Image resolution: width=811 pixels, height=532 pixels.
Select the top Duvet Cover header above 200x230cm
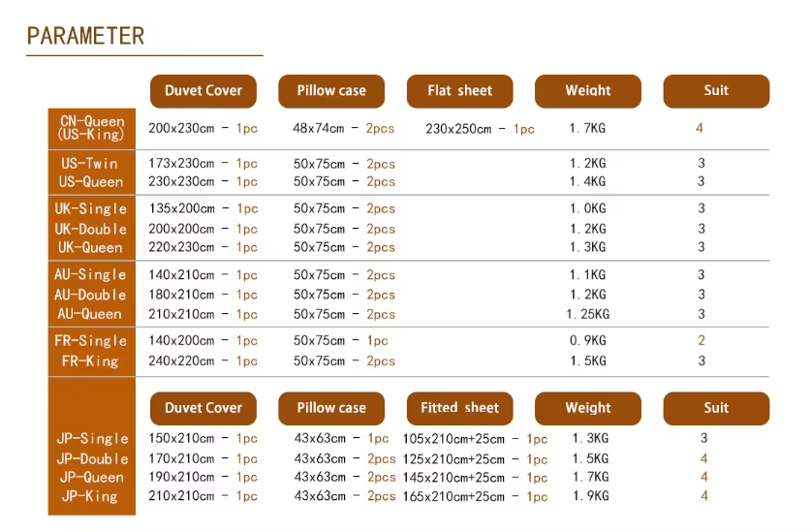203,91
